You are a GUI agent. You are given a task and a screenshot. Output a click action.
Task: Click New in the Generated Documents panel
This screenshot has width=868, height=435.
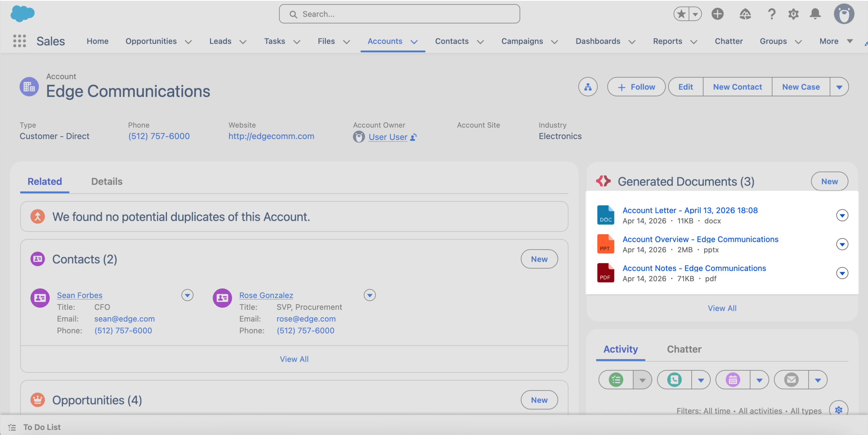click(x=829, y=182)
